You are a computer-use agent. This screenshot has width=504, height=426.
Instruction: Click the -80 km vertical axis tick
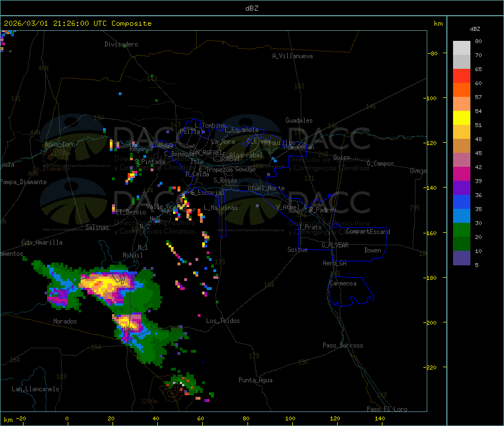coord(433,53)
